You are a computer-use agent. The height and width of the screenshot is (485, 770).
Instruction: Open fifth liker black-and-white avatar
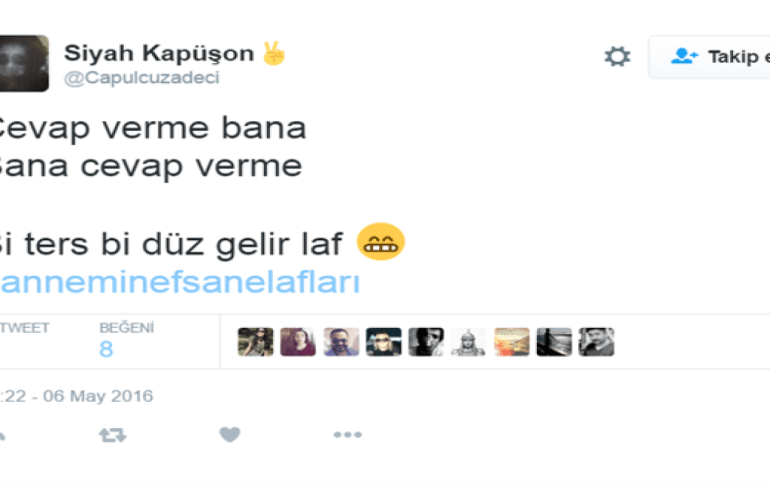(x=426, y=342)
